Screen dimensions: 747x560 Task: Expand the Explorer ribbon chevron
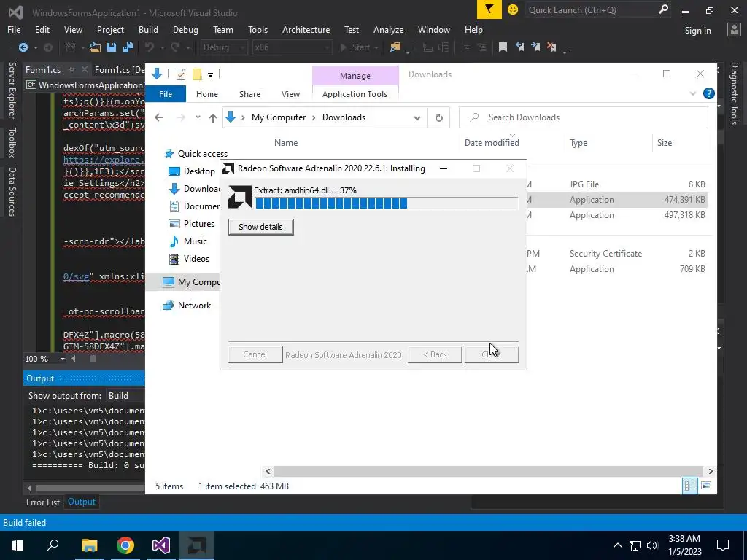click(x=693, y=94)
